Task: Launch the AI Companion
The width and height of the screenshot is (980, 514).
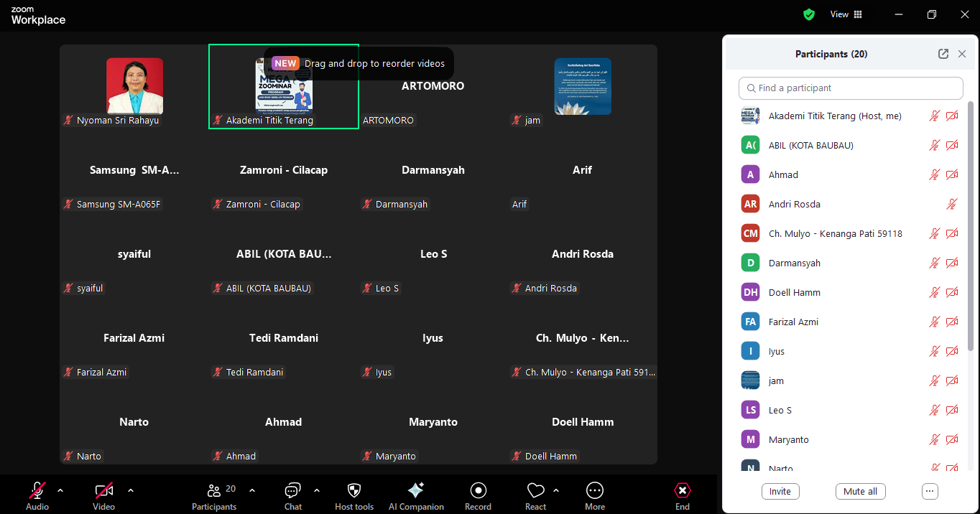Action: 416,495
